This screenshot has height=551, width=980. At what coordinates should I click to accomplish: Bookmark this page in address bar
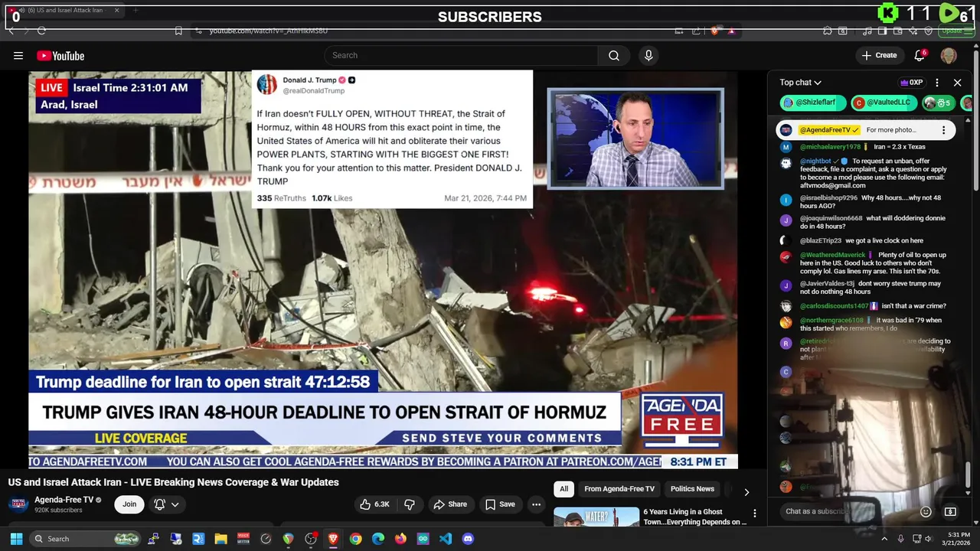tap(178, 31)
